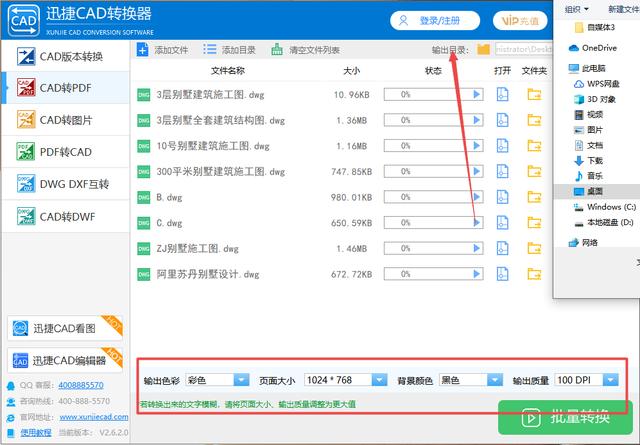Click the output directory folder icon
Screen dimensions: 640x445
tap(484, 49)
